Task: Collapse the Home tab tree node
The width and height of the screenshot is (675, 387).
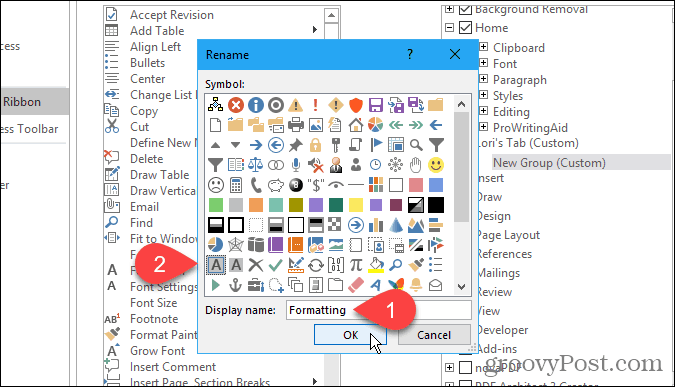Action: coord(449,28)
